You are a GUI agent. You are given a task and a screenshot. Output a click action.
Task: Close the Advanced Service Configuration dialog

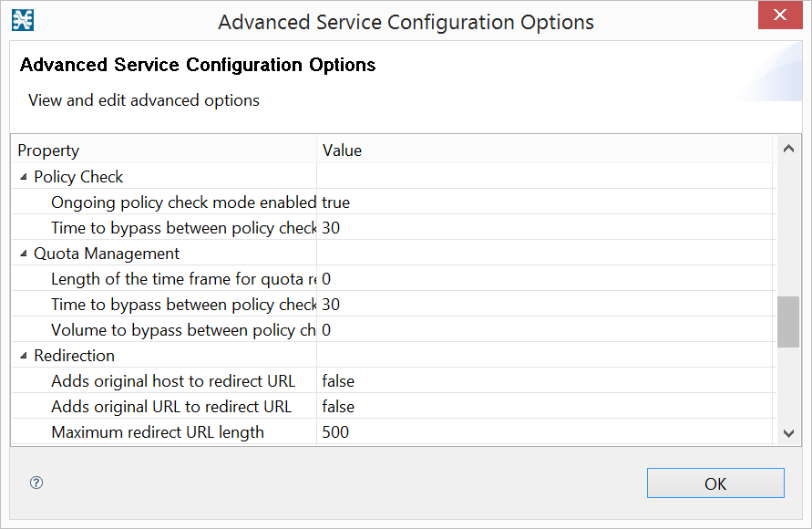click(x=780, y=16)
